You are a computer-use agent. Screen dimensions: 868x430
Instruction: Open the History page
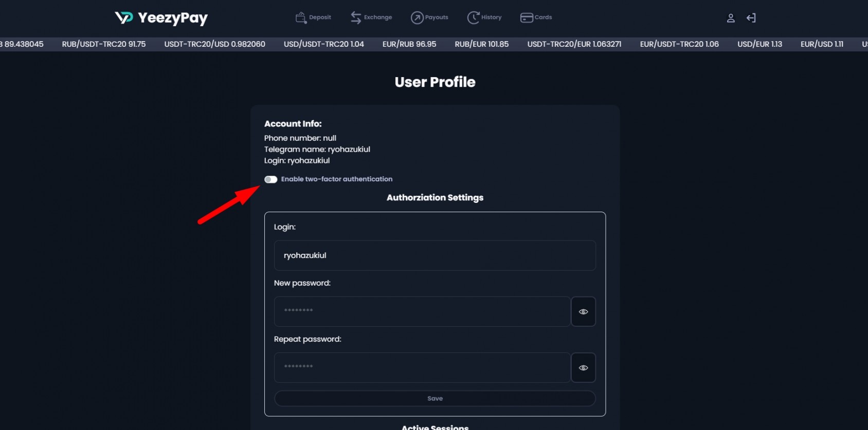point(484,17)
